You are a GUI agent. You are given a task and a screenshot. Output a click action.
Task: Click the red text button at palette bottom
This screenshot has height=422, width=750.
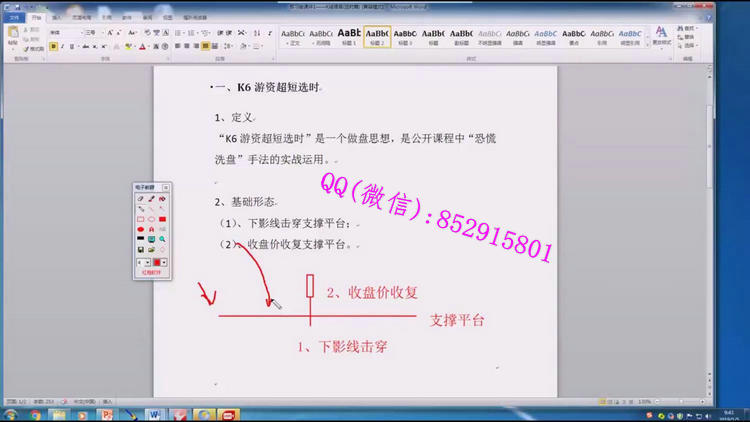(x=151, y=272)
